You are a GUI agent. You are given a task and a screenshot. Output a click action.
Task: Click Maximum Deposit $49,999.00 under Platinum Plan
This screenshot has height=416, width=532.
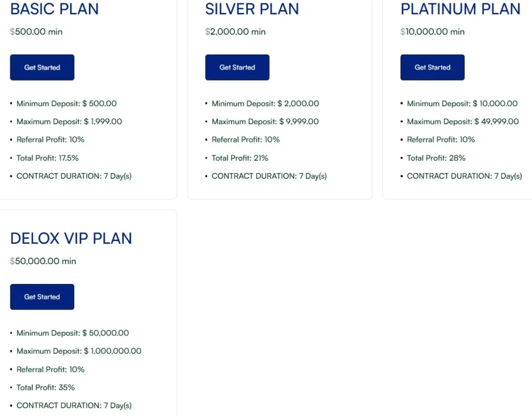[460, 122]
